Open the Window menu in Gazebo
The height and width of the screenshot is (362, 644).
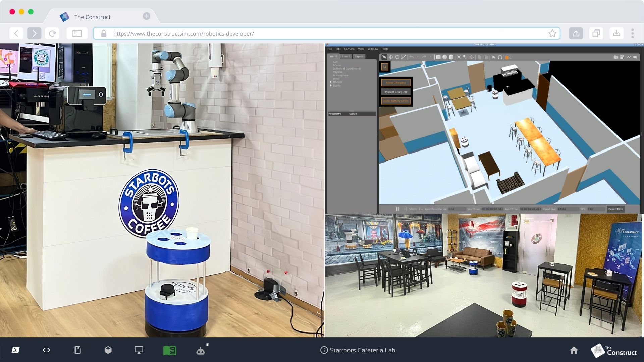click(373, 49)
